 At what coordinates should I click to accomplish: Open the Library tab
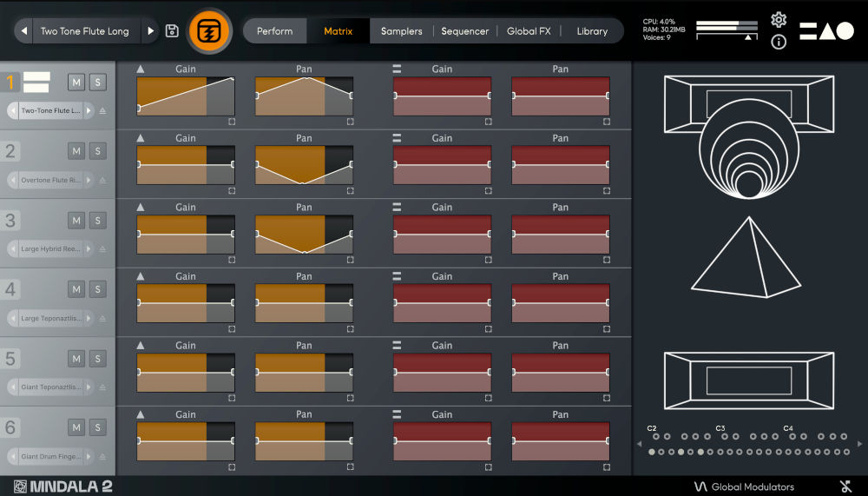[592, 31]
